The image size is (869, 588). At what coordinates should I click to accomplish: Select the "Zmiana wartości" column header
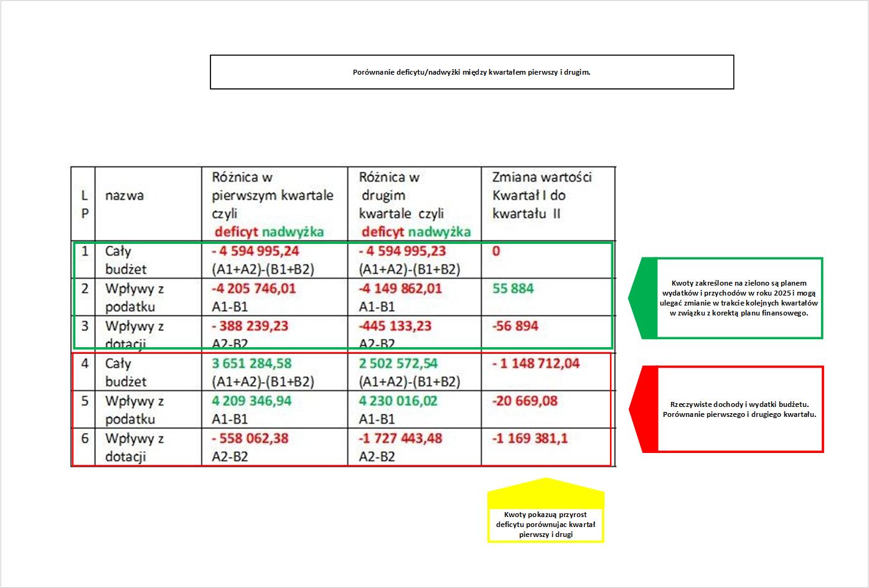[542, 195]
